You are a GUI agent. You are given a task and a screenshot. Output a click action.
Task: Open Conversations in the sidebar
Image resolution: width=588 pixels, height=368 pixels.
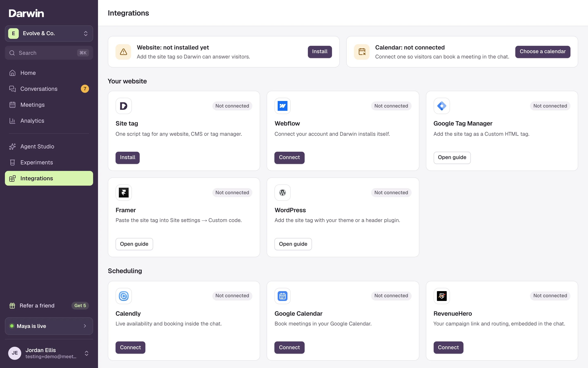click(49, 89)
